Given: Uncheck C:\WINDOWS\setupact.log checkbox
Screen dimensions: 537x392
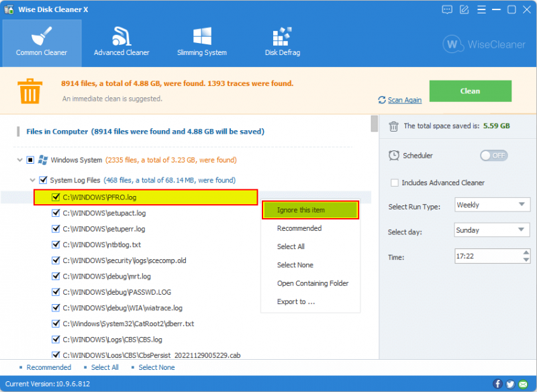Looking at the screenshot, I should coord(56,213).
